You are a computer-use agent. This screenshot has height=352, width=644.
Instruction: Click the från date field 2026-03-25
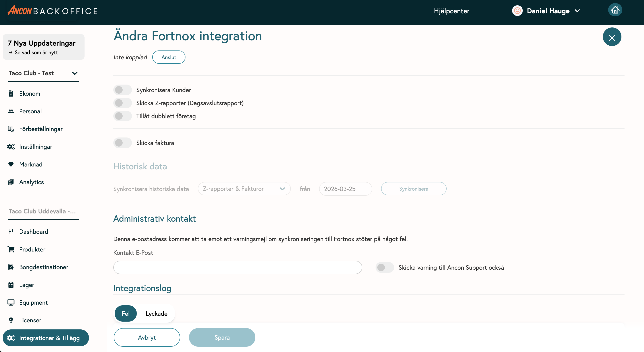coord(345,189)
